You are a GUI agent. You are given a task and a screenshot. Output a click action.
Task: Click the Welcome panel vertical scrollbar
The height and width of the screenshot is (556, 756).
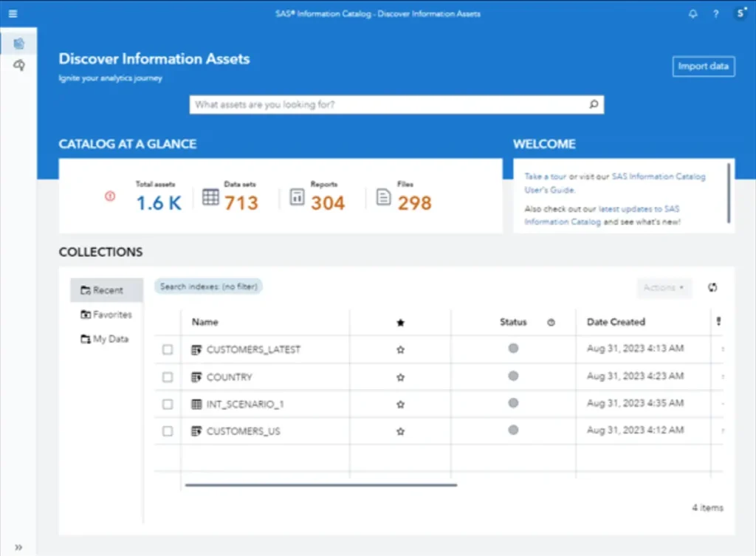(x=729, y=193)
